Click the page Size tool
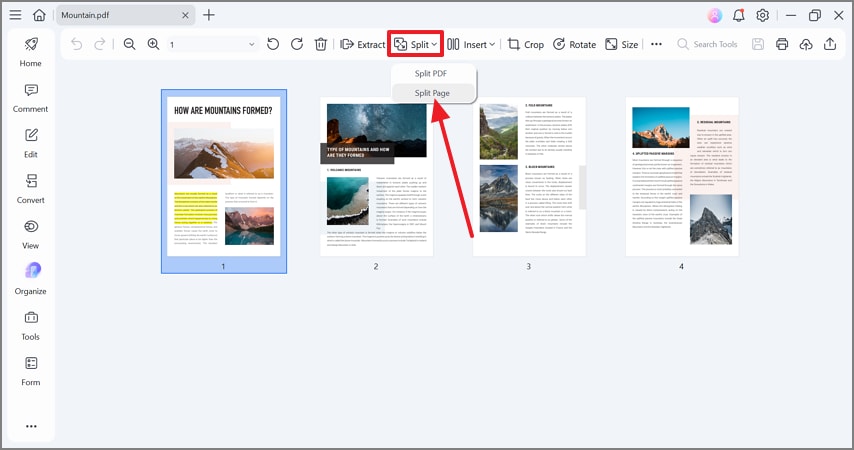854x450 pixels. point(621,44)
